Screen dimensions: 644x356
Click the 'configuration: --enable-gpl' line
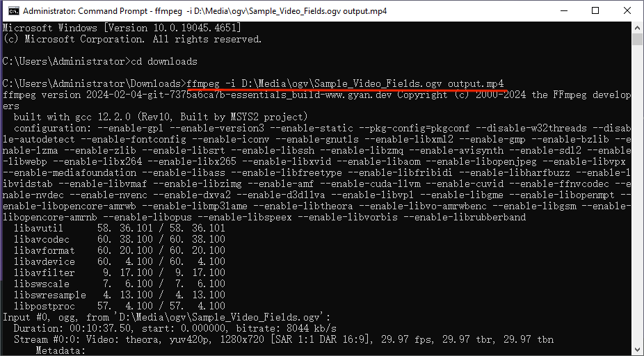(321, 128)
